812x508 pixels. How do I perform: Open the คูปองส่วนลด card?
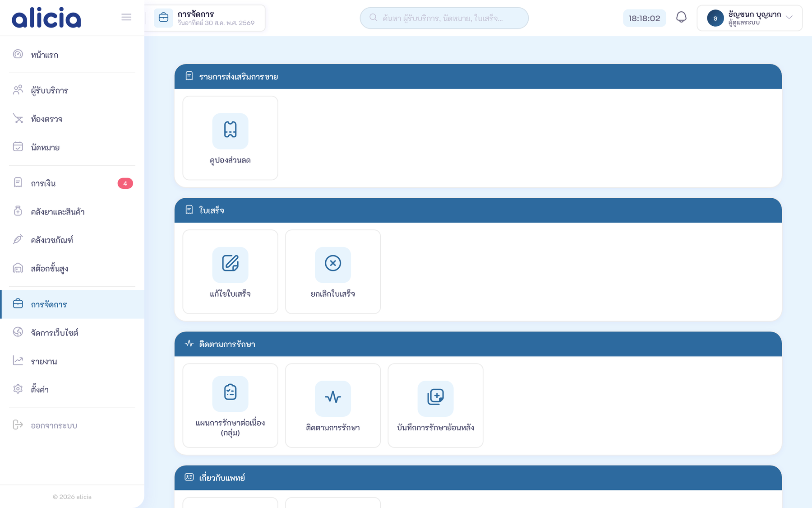click(x=230, y=138)
